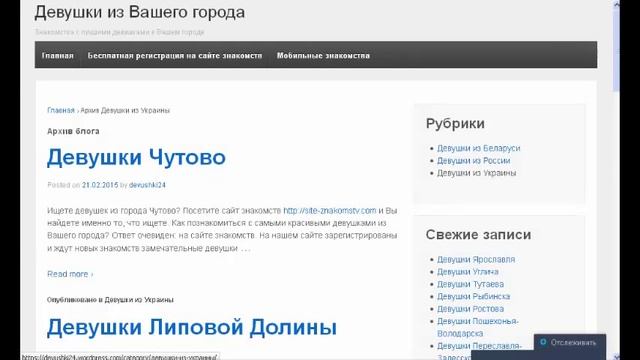Open recent post Девушки Пошехонья-Володарска

478,327
